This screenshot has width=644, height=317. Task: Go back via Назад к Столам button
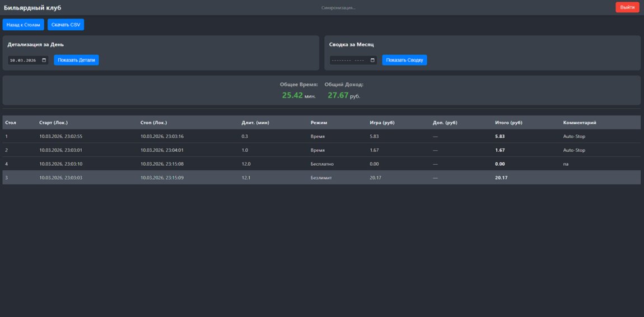(23, 25)
